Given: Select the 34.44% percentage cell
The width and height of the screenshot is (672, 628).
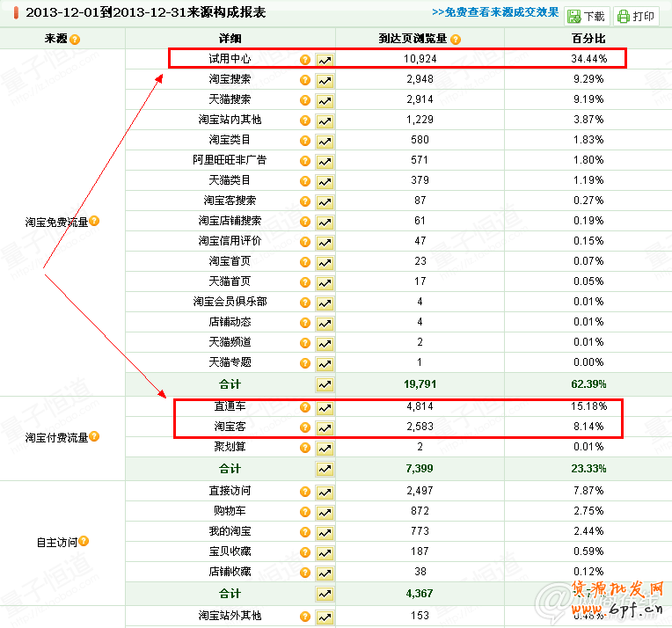Looking at the screenshot, I should click(588, 59).
